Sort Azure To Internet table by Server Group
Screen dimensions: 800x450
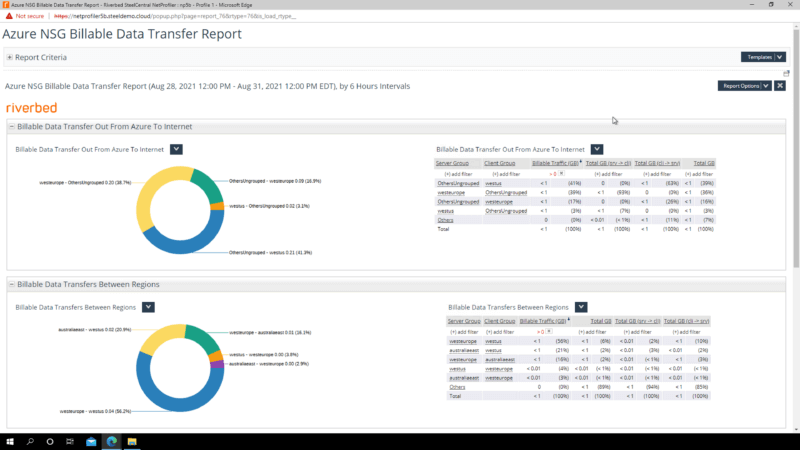click(452, 163)
